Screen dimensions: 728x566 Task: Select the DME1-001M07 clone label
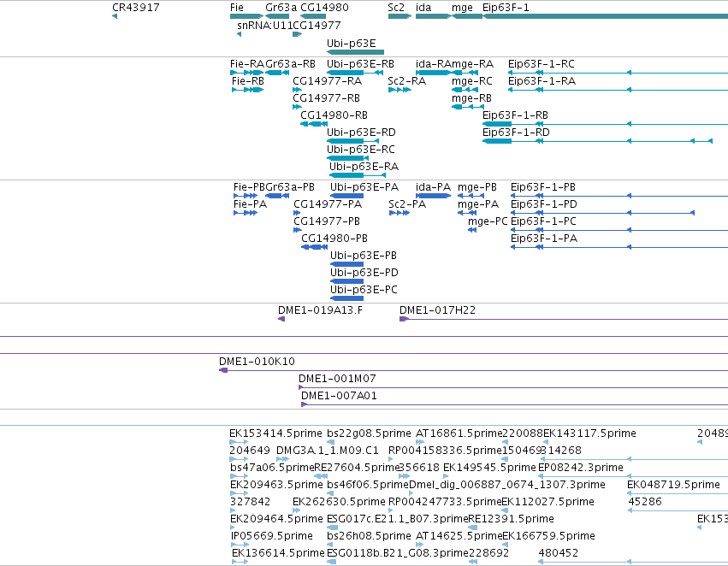tap(338, 379)
